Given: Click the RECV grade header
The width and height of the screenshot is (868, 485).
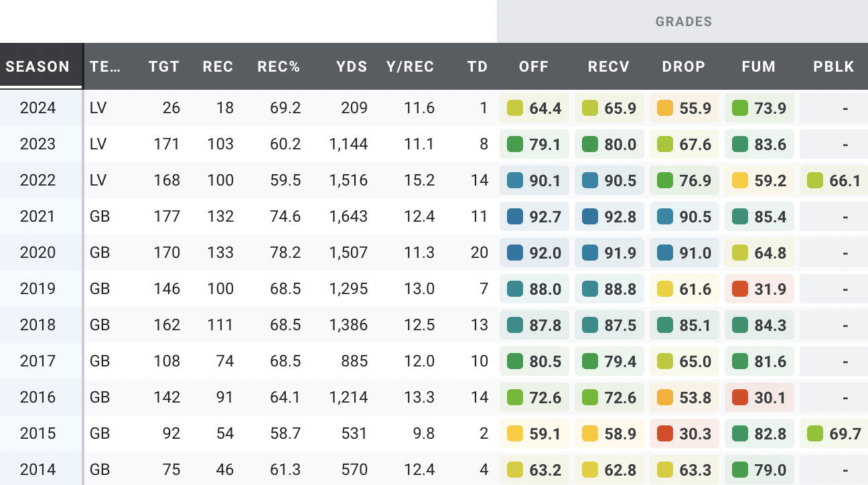Looking at the screenshot, I should (609, 66).
